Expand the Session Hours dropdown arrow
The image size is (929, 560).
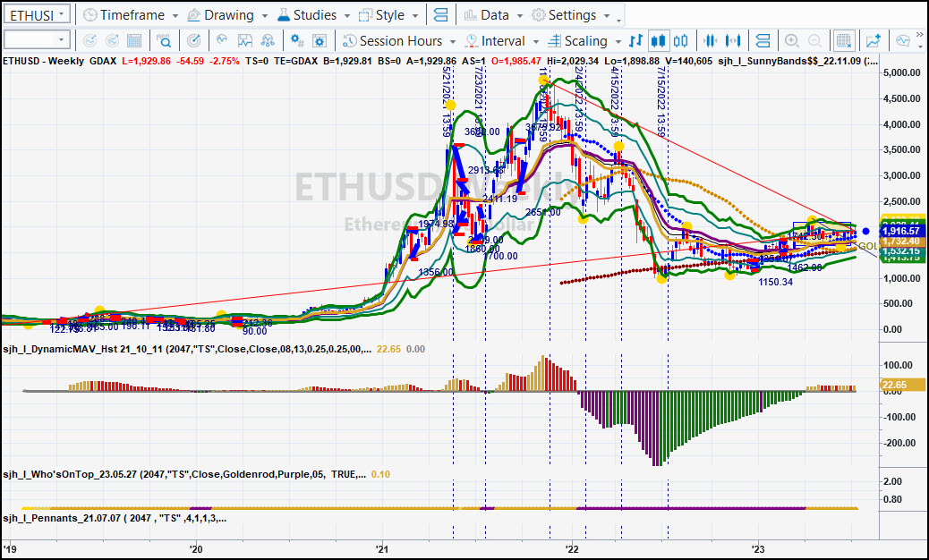[x=452, y=41]
